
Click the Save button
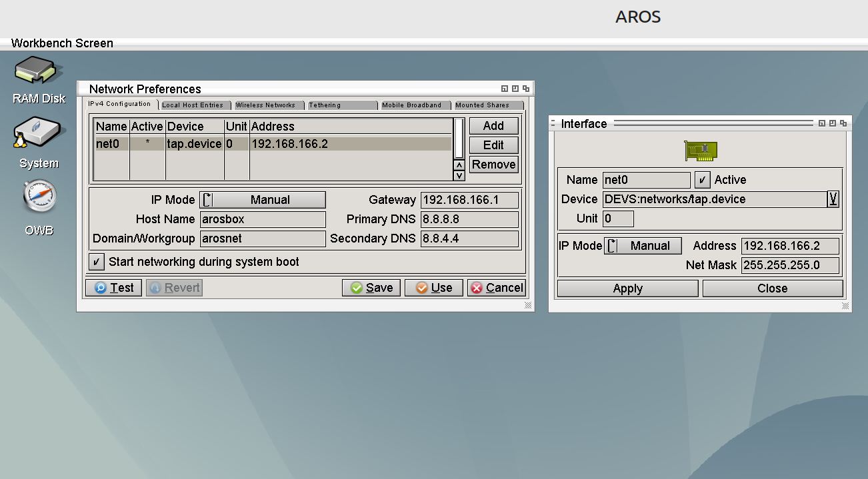371,288
